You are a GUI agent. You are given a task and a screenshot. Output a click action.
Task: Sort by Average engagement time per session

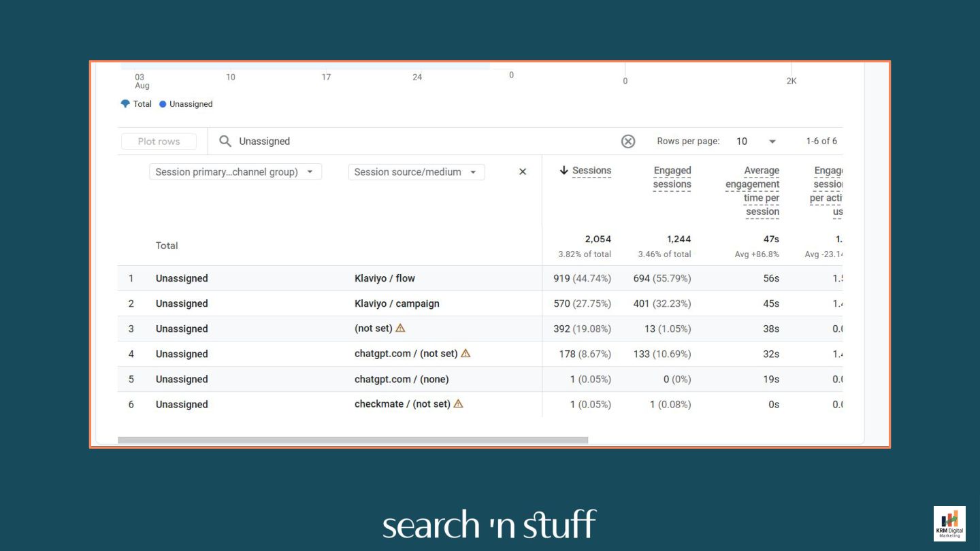[752, 191]
